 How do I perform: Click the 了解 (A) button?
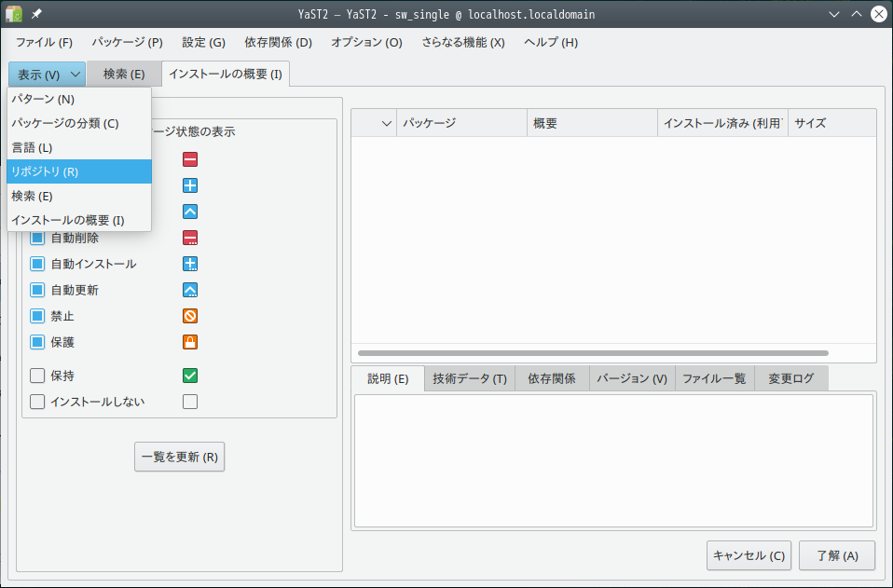click(837, 555)
